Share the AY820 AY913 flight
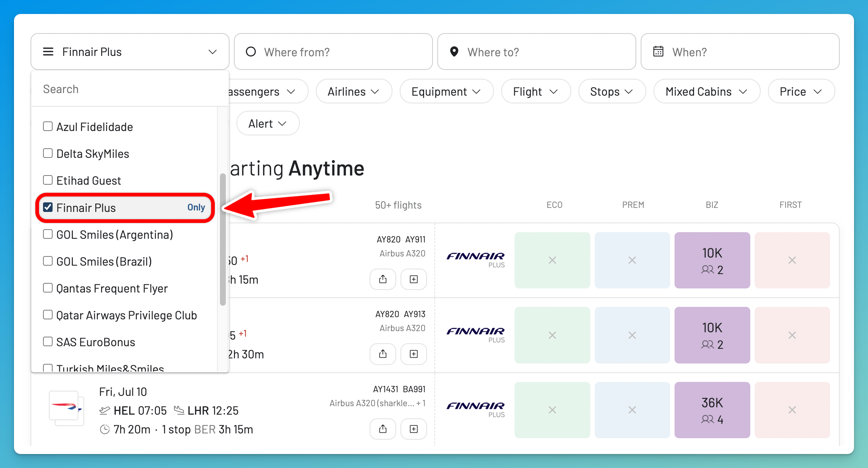The width and height of the screenshot is (868, 468). coord(383,354)
